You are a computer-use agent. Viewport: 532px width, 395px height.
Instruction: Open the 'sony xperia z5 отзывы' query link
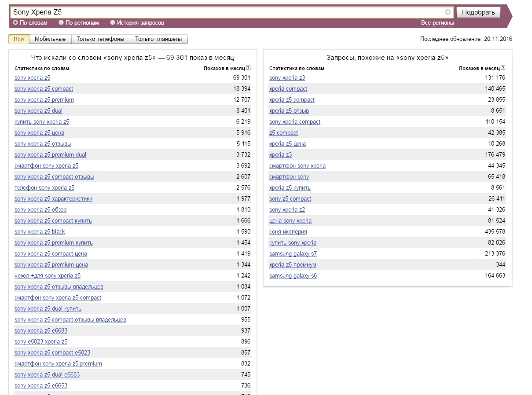[43, 144]
